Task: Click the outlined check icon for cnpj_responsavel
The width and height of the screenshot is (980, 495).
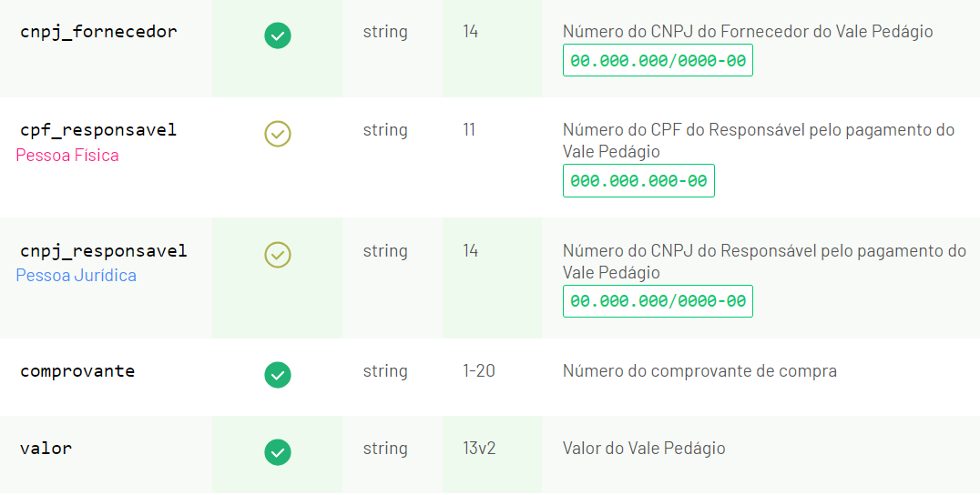Action: (x=278, y=255)
